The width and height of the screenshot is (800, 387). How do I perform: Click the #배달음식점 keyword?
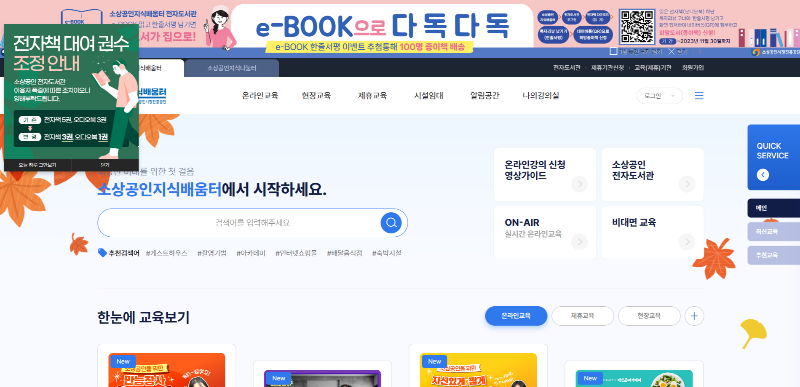tap(344, 253)
